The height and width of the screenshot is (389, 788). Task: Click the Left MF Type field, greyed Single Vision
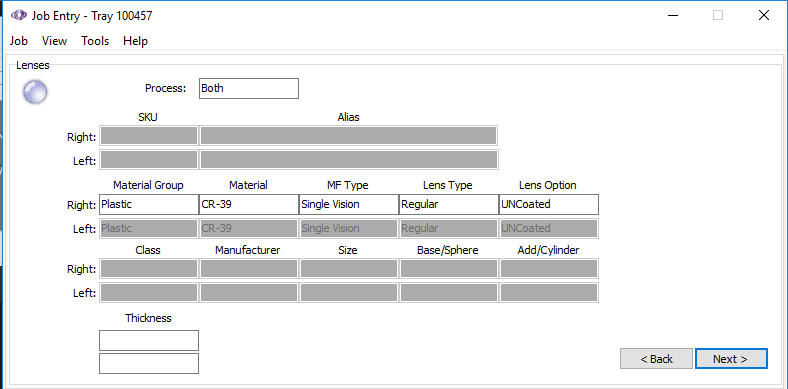point(349,228)
